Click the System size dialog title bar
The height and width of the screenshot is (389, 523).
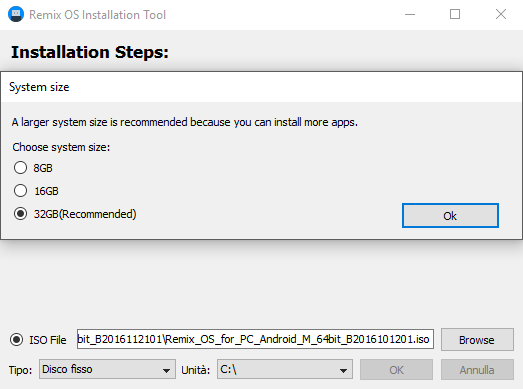click(x=262, y=87)
